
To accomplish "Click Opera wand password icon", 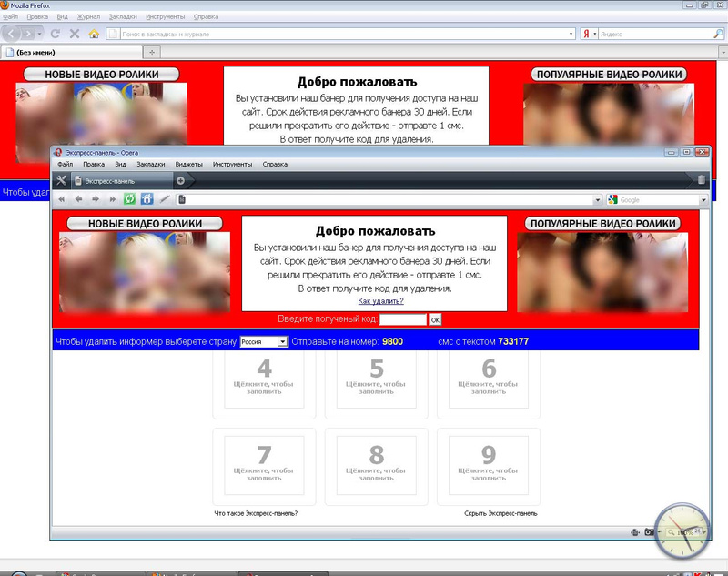I will click(x=165, y=199).
